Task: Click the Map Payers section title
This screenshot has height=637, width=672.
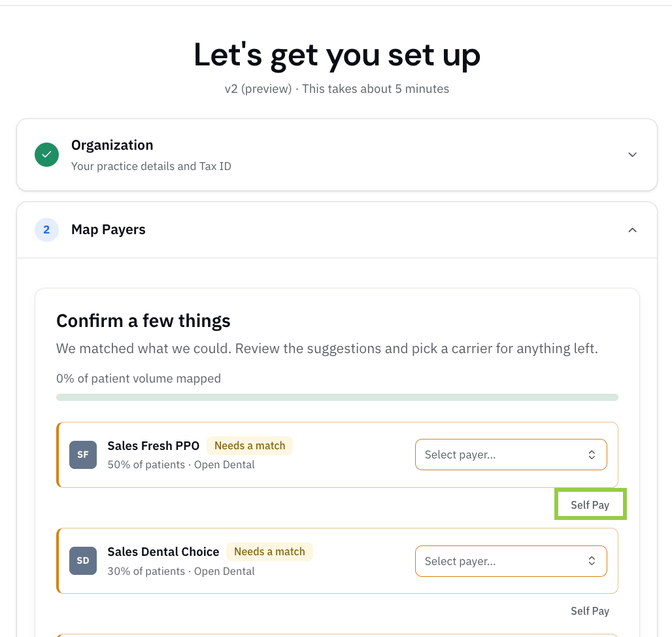Action: click(109, 230)
